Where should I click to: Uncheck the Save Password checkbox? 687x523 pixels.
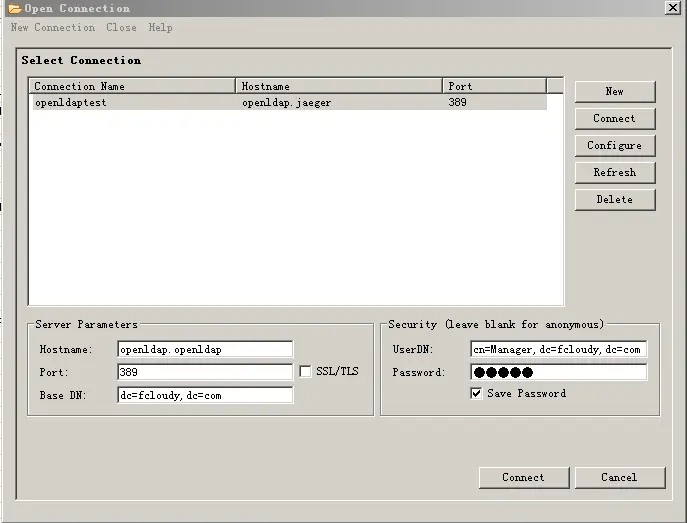pyautogui.click(x=476, y=393)
